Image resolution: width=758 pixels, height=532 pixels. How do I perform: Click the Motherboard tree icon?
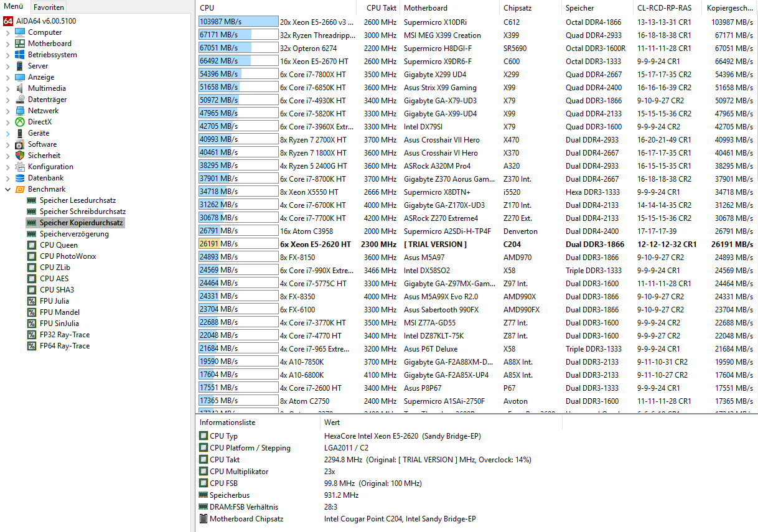[20, 44]
